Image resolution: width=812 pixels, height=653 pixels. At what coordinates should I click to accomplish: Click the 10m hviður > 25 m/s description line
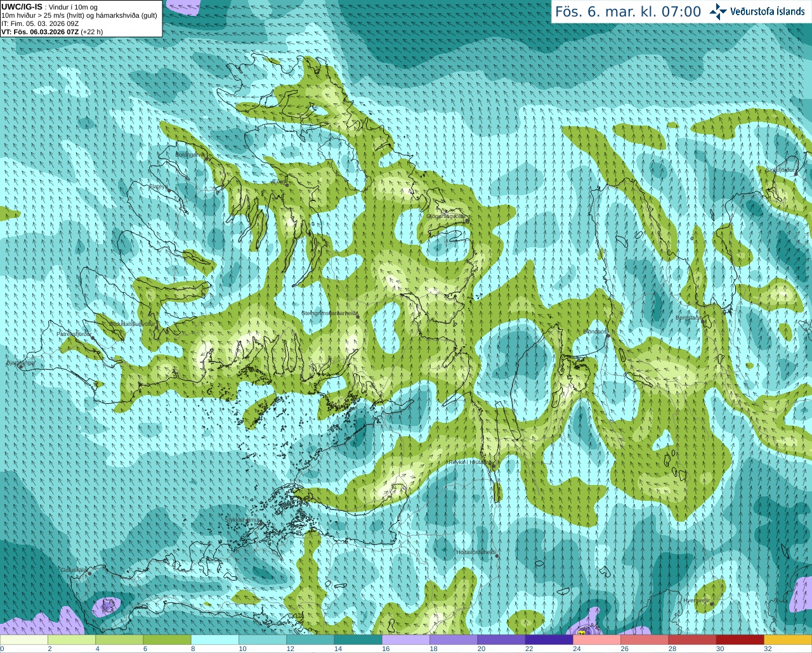coord(79,15)
